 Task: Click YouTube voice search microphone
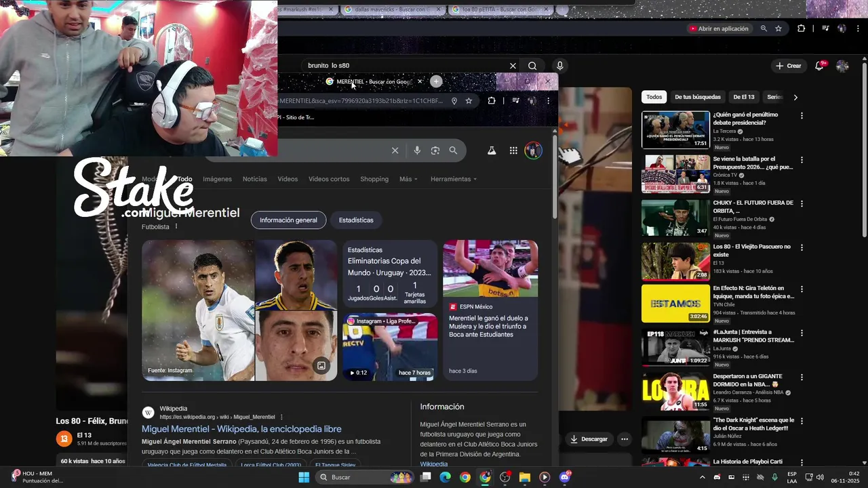coord(559,66)
